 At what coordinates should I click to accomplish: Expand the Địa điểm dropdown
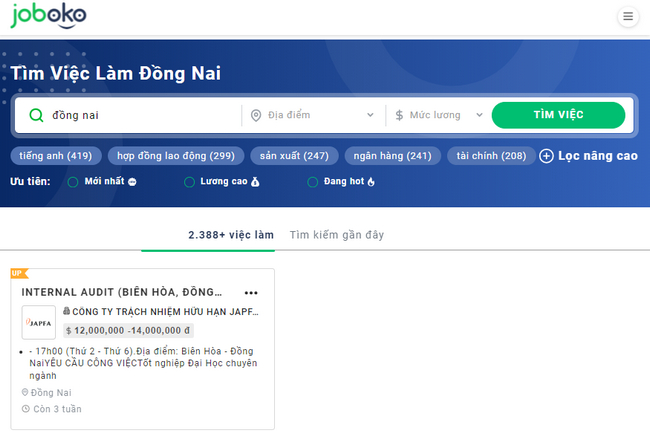click(313, 115)
